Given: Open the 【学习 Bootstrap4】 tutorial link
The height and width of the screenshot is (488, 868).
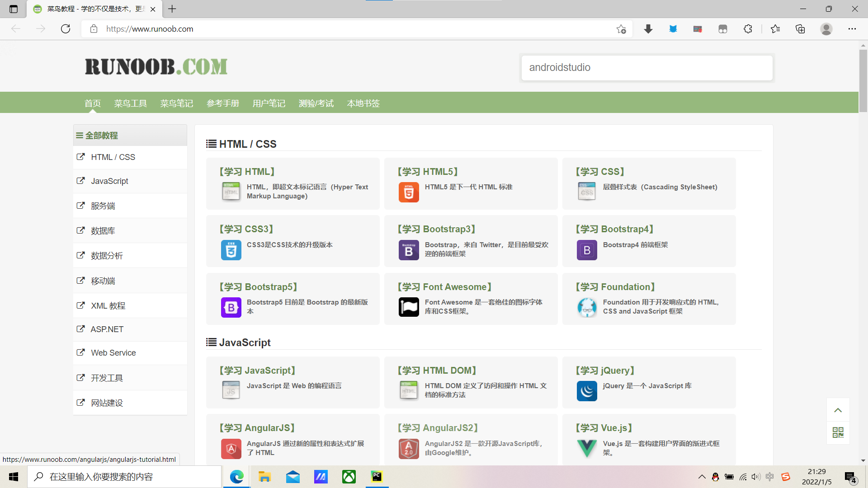Looking at the screenshot, I should (615, 229).
